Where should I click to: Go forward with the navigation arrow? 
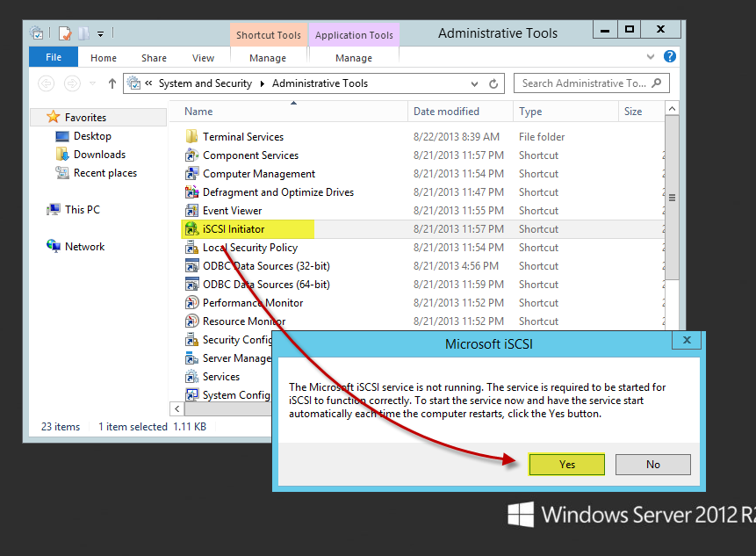(x=72, y=83)
